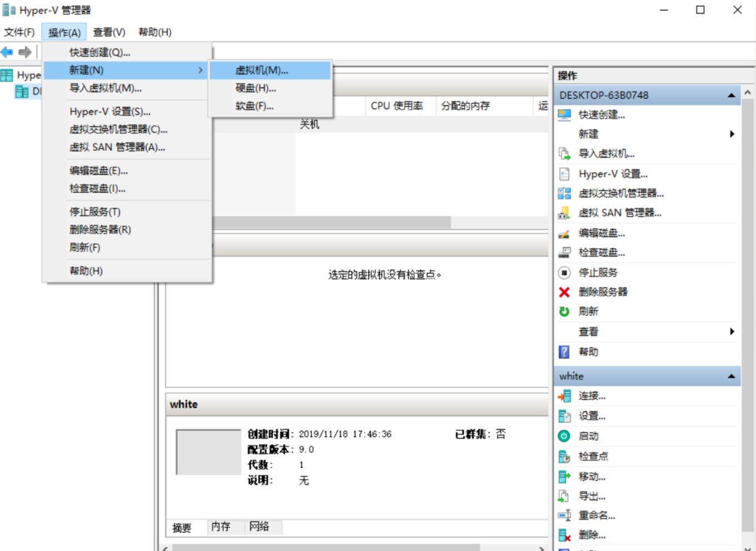Open the 操作(A) menu
756x551 pixels.
pos(64,32)
